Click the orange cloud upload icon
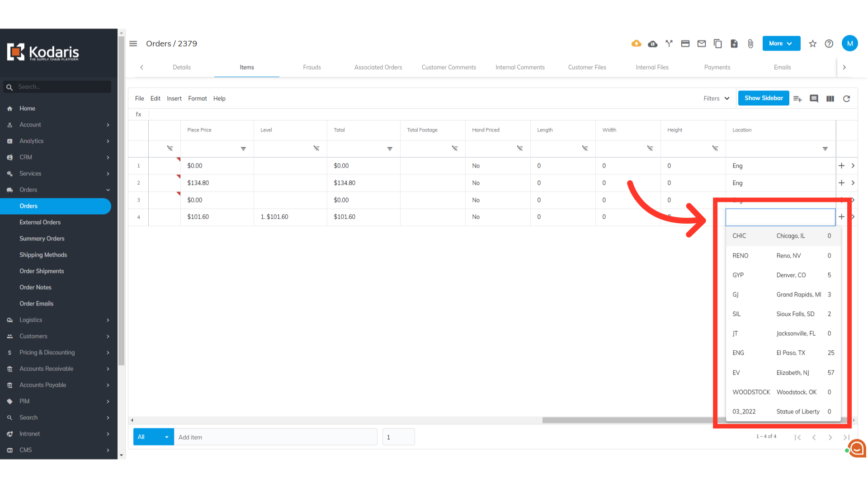This screenshot has height=488, width=868. [636, 43]
